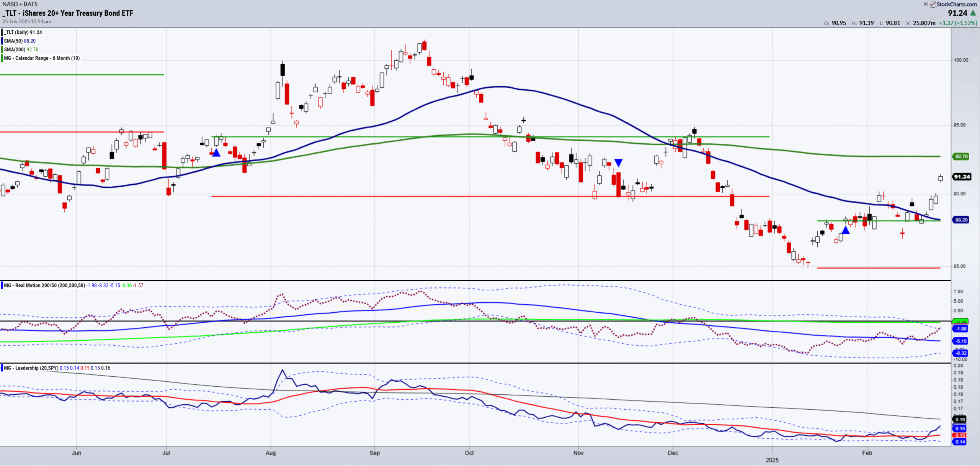The width and height of the screenshot is (980, 466).
Task: Click the 2025 year label on the time axis
Action: [772, 460]
